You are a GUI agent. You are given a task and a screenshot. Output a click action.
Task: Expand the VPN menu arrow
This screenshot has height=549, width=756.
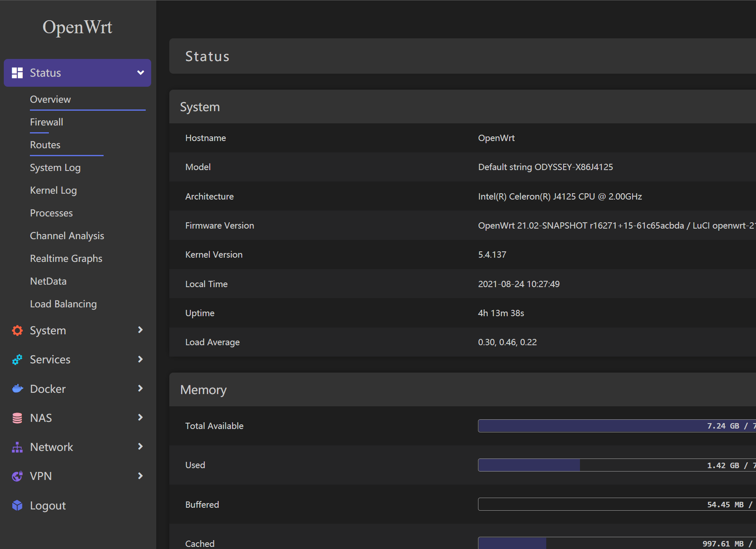tap(141, 476)
